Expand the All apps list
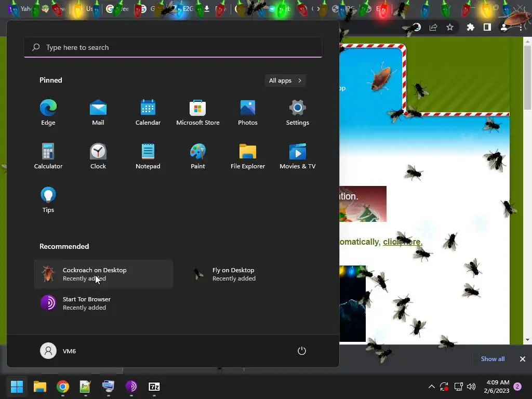The height and width of the screenshot is (399, 532). pyautogui.click(x=285, y=81)
